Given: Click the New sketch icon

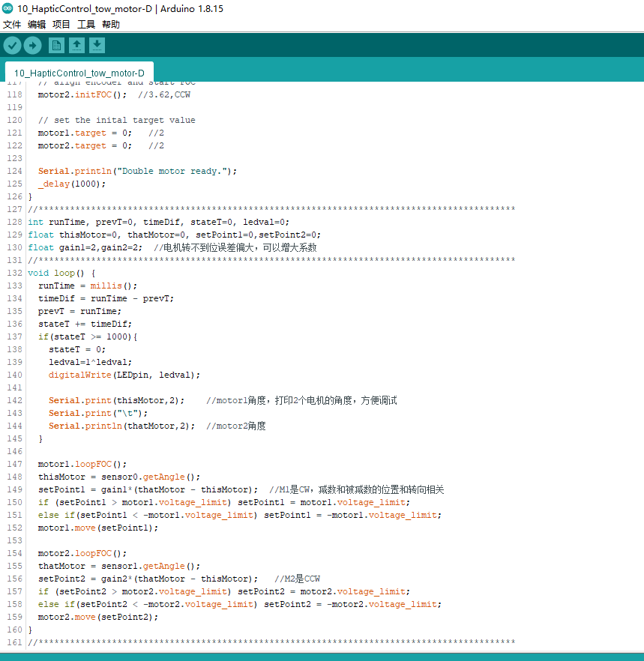Looking at the screenshot, I should [x=56, y=45].
